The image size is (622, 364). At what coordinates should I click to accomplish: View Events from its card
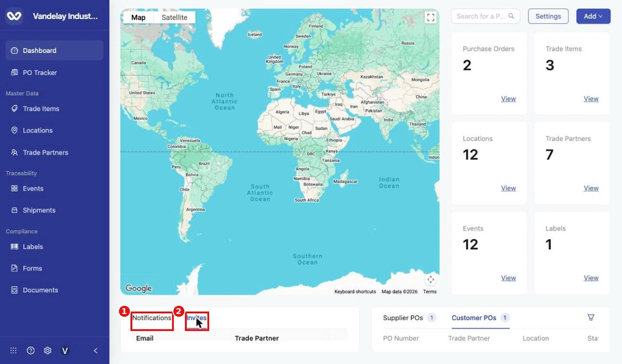[508, 278]
